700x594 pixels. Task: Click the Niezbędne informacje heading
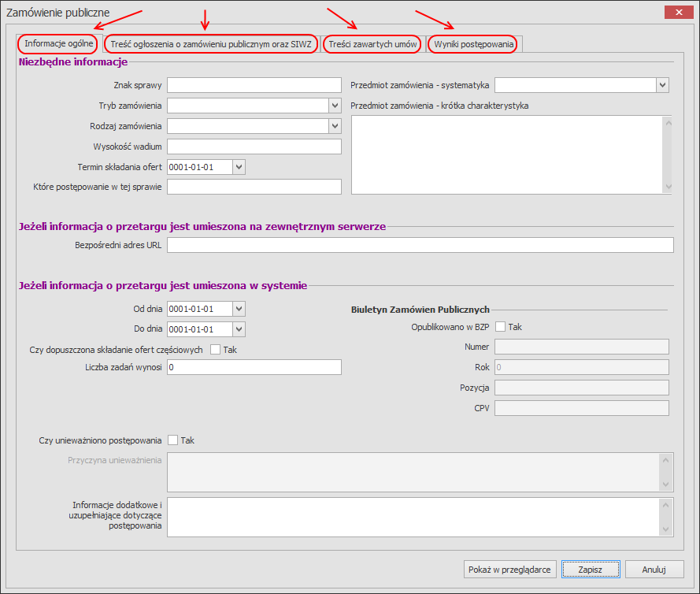tap(73, 61)
